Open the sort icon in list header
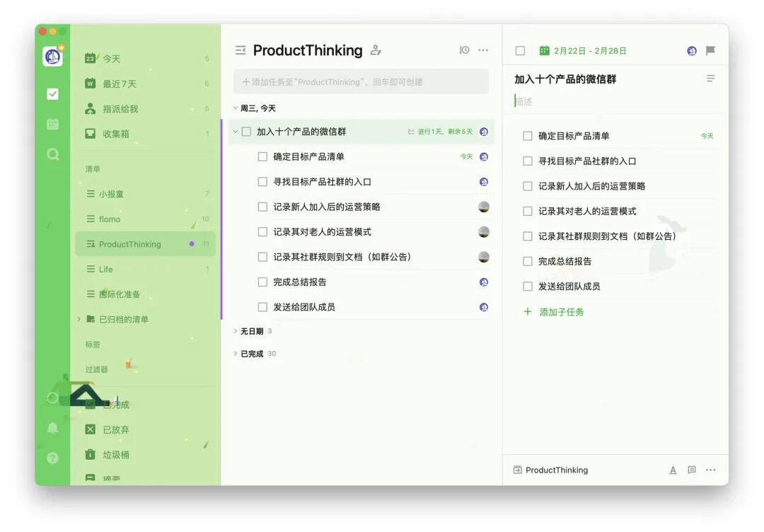The width and height of the screenshot is (764, 532). 464,50
